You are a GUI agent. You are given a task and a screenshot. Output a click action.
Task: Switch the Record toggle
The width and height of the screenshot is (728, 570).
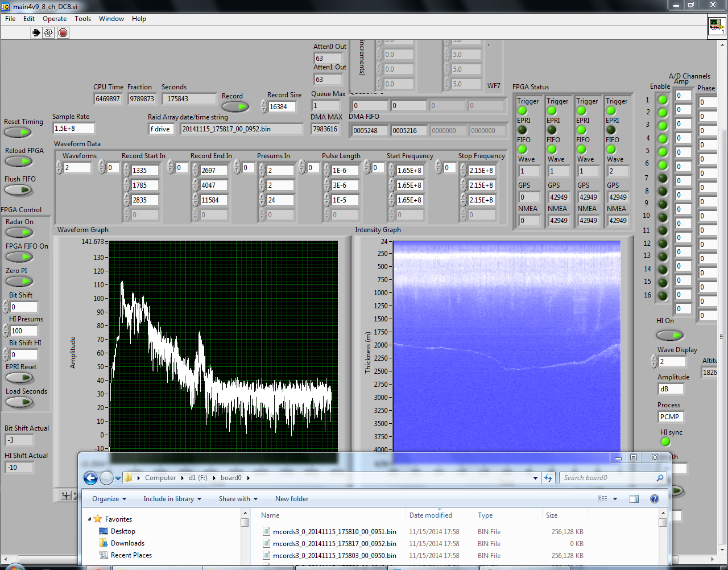pyautogui.click(x=235, y=107)
